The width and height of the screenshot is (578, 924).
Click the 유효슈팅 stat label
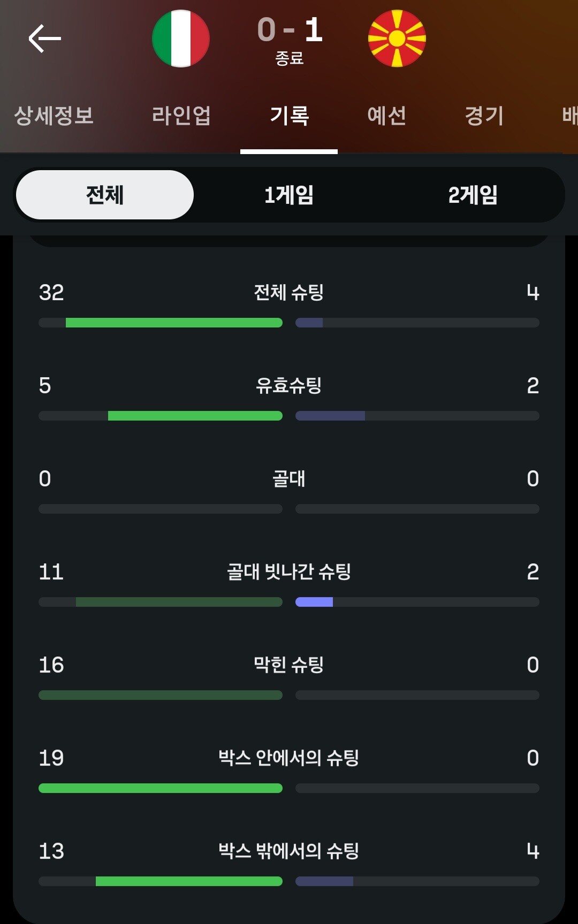coord(289,385)
